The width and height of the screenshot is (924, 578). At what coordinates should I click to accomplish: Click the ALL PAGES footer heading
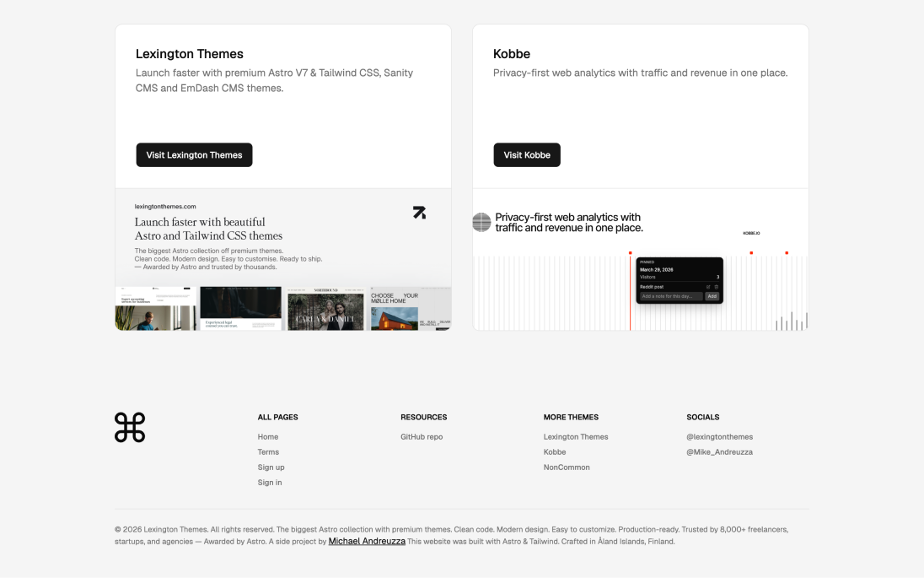pyautogui.click(x=277, y=417)
